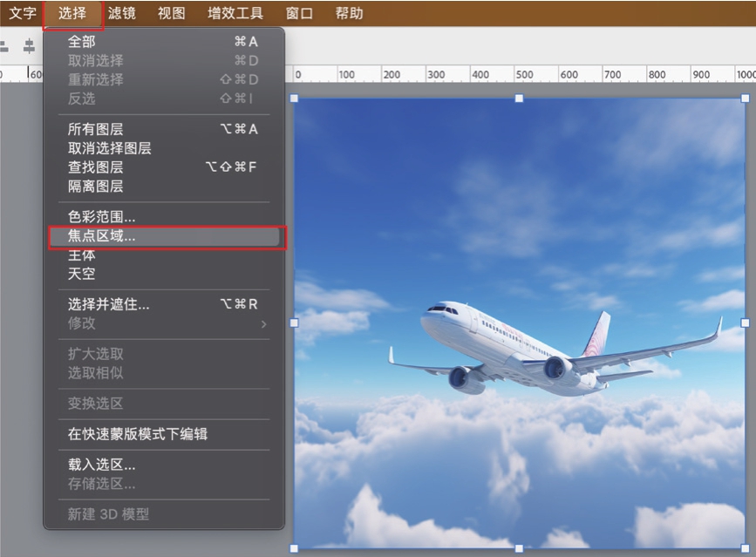Click the top-left transform handle

pyautogui.click(x=294, y=98)
